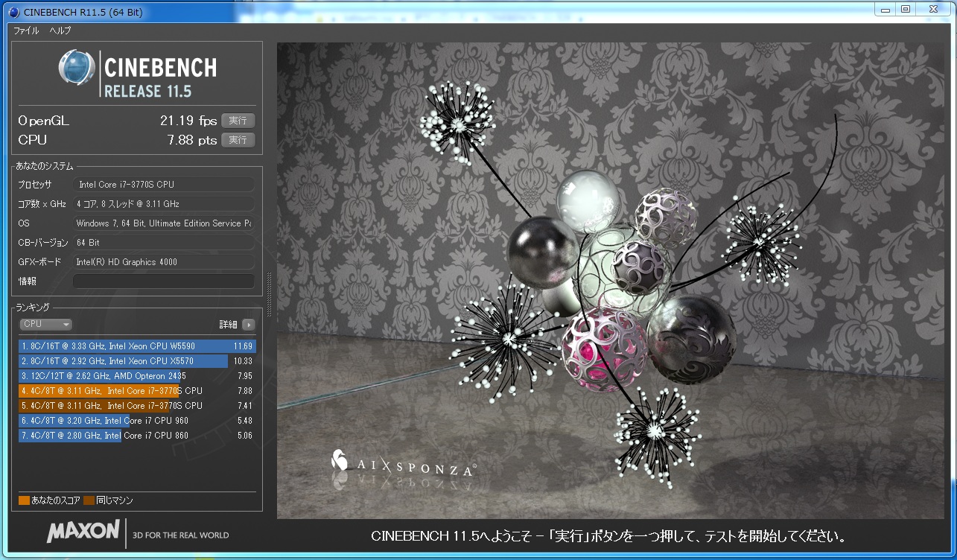Click the MAXON logo at bottom left

(83, 531)
